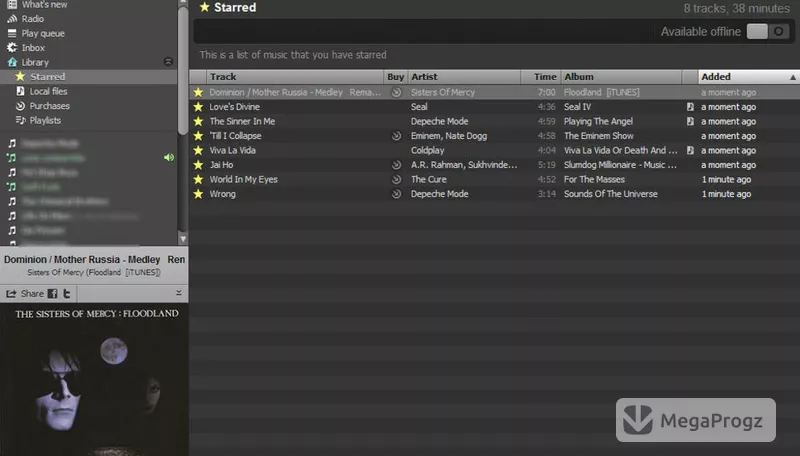Viewport: 800px width, 456px height.
Task: Select the Love's Divine track title
Action: [x=235, y=107]
